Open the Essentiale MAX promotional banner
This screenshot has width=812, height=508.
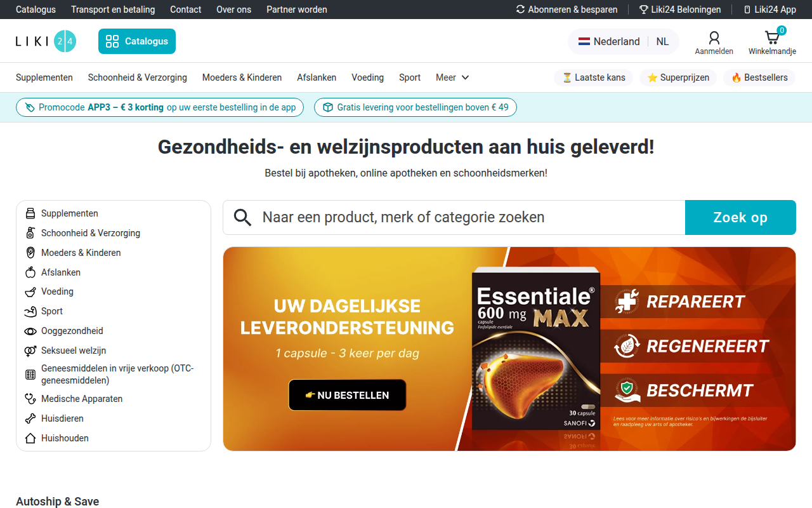pos(509,349)
